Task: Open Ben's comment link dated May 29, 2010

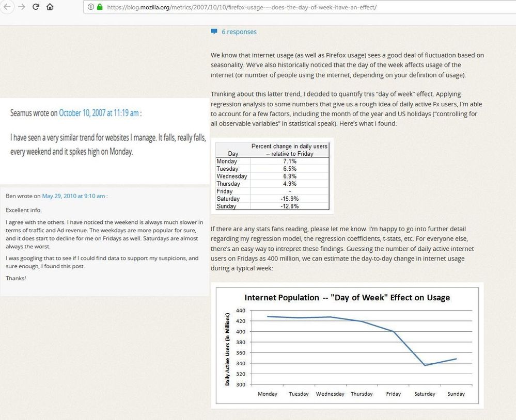Action: pos(73,196)
